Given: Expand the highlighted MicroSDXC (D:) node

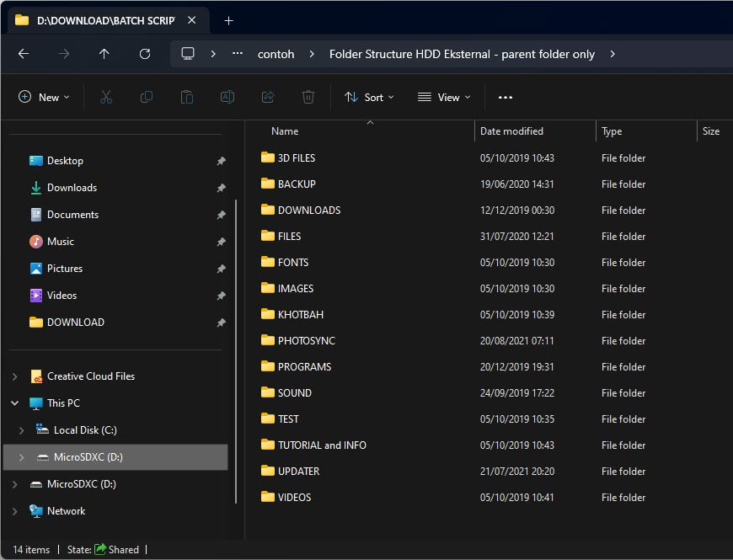Looking at the screenshot, I should point(22,457).
